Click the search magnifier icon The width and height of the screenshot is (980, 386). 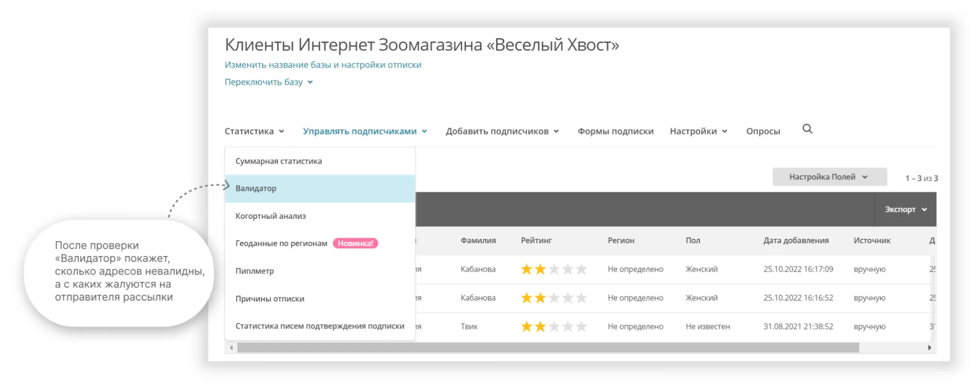point(807,129)
